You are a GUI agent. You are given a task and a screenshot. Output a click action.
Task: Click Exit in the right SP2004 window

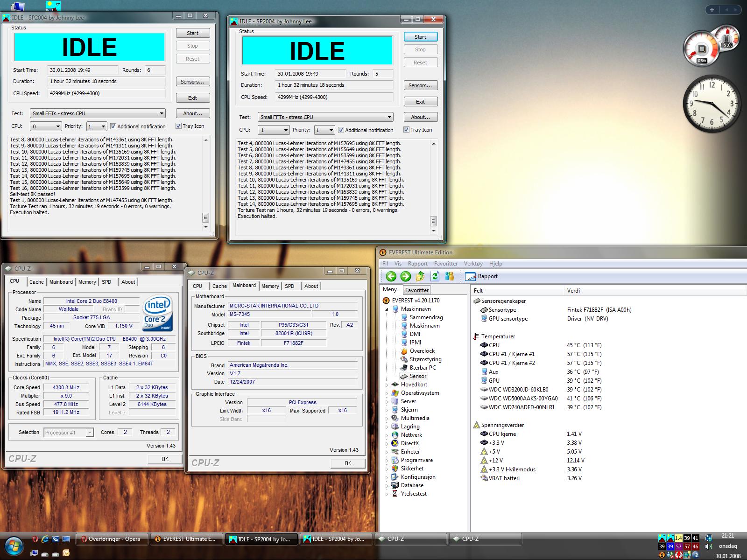(420, 102)
